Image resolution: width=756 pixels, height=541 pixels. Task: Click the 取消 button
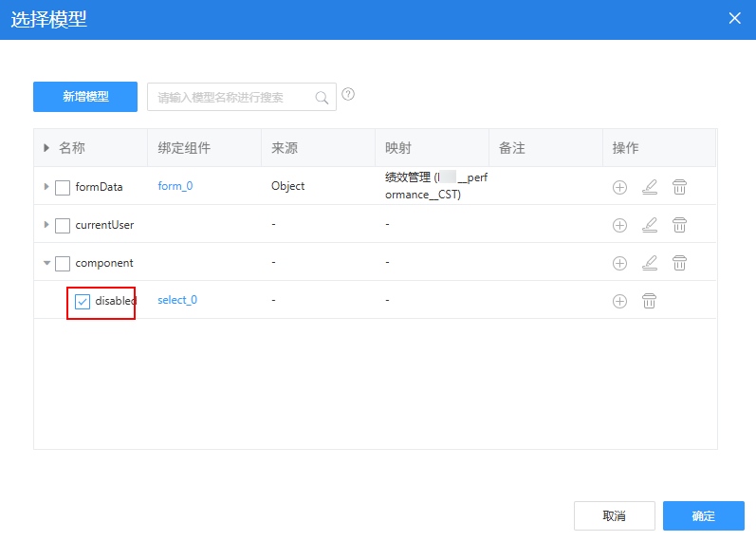click(x=615, y=516)
